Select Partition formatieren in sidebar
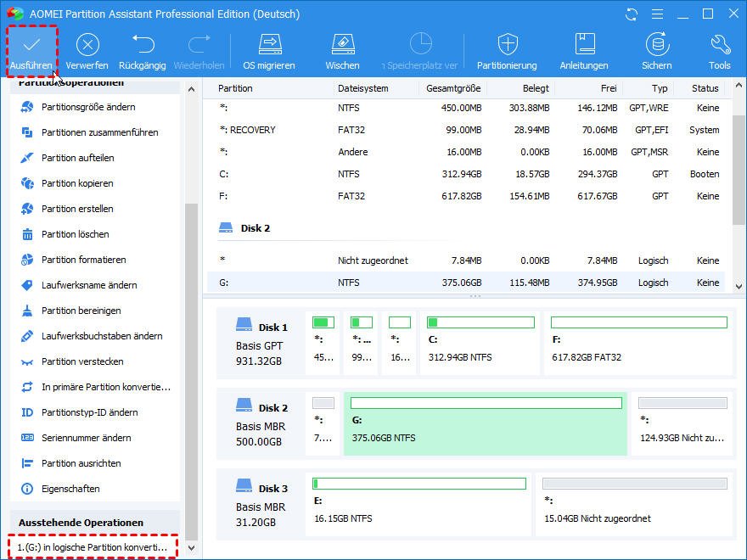 click(83, 260)
